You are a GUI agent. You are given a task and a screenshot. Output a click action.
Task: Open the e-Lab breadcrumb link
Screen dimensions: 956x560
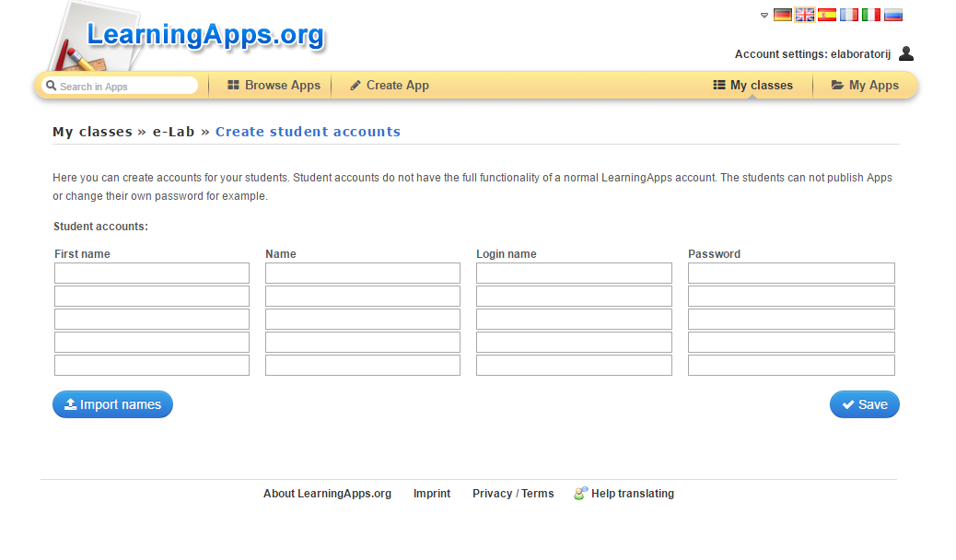pyautogui.click(x=173, y=132)
